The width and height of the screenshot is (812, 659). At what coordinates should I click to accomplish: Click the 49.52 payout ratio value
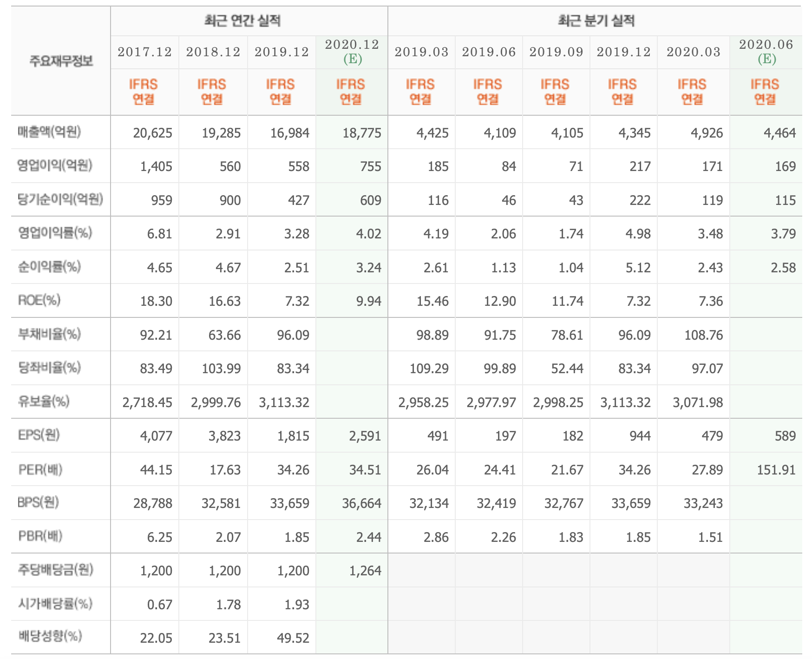294,638
